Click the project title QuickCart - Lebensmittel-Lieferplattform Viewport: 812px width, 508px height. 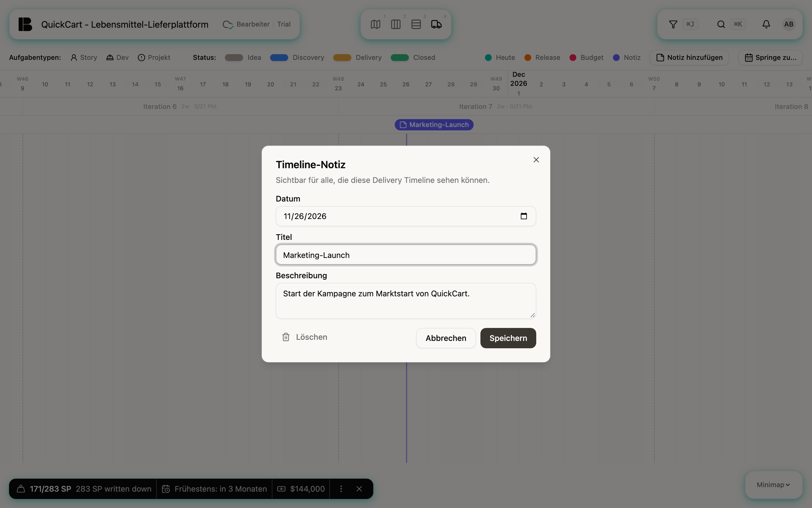pos(125,25)
